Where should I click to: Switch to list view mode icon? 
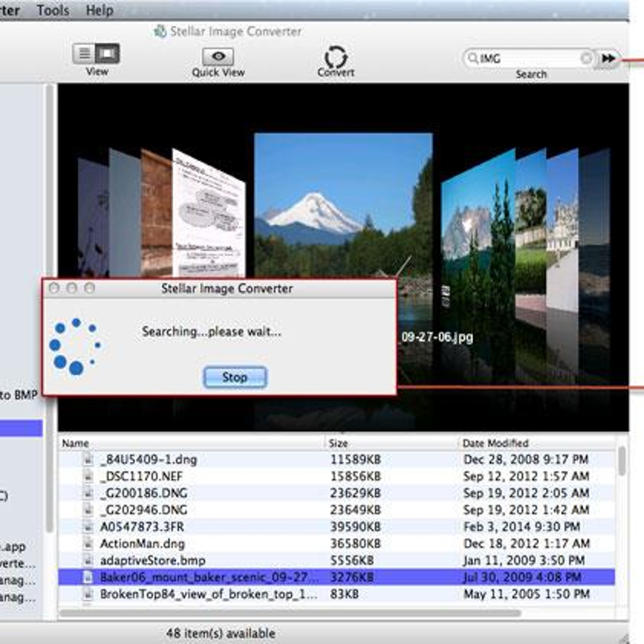84,54
